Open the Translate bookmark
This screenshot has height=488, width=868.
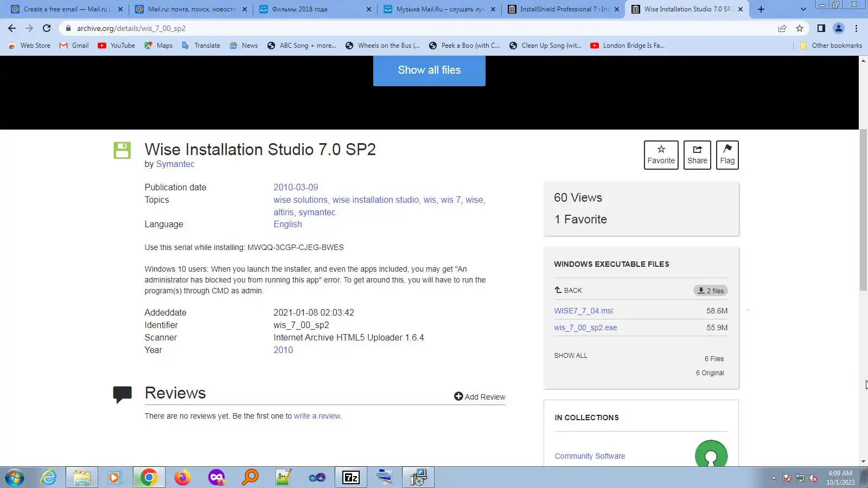click(x=201, y=46)
